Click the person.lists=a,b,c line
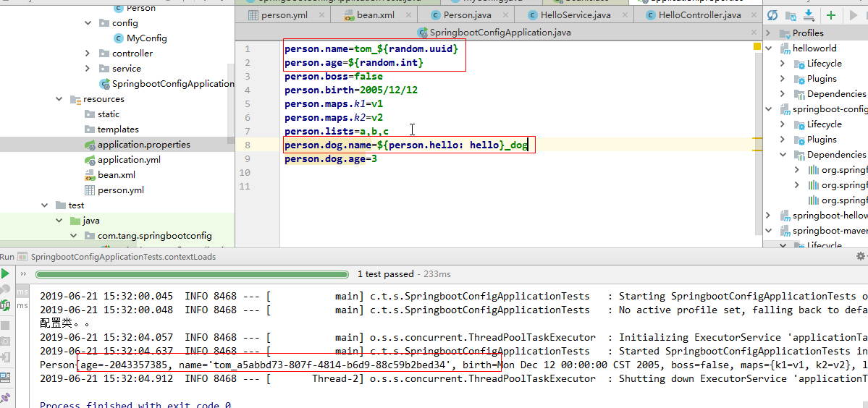 coord(337,132)
